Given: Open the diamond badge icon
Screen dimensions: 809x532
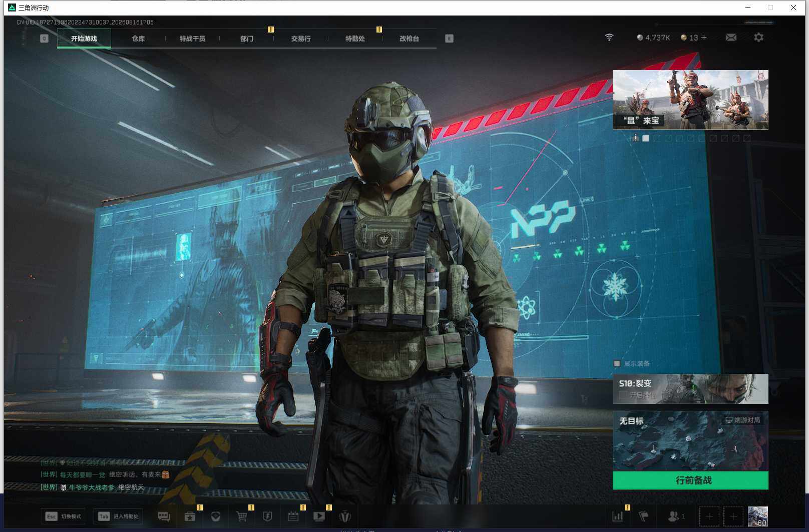Looking at the screenshot, I should point(216,516).
